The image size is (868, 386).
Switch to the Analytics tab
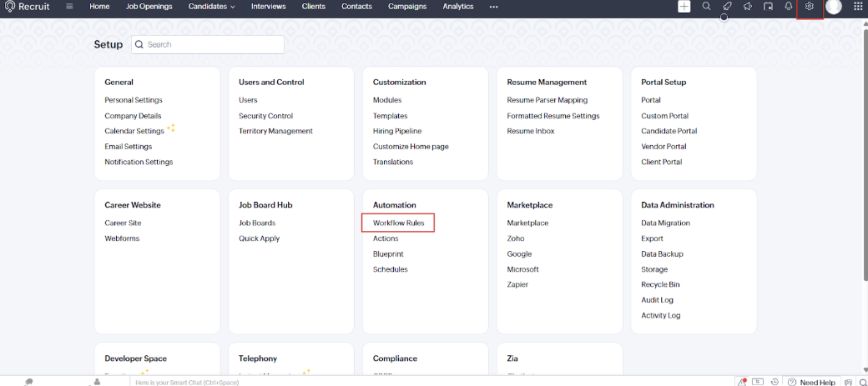[457, 7]
